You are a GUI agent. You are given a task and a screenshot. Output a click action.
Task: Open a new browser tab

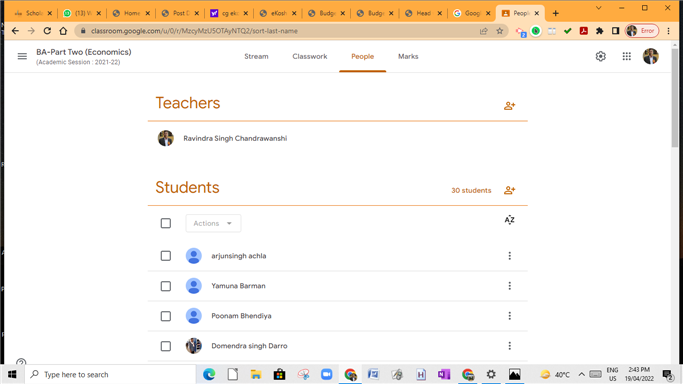point(555,13)
